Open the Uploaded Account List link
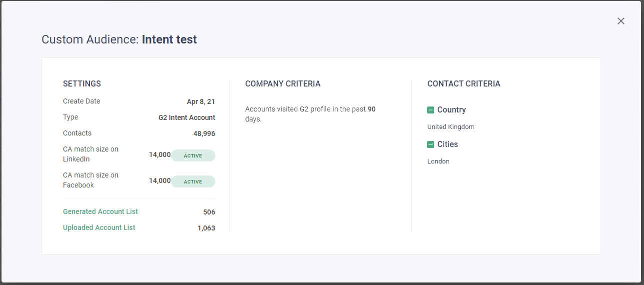The height and width of the screenshot is (285, 644). (99, 227)
